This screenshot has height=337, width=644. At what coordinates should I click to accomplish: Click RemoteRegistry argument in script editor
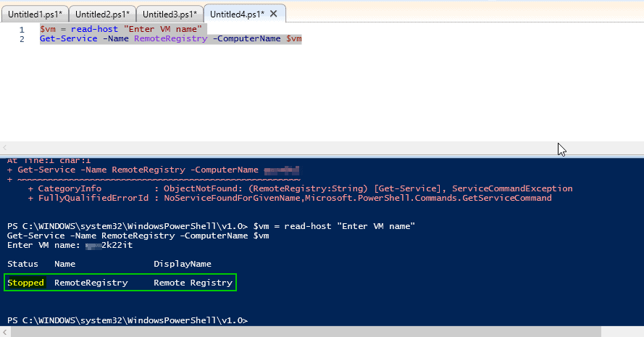click(171, 38)
